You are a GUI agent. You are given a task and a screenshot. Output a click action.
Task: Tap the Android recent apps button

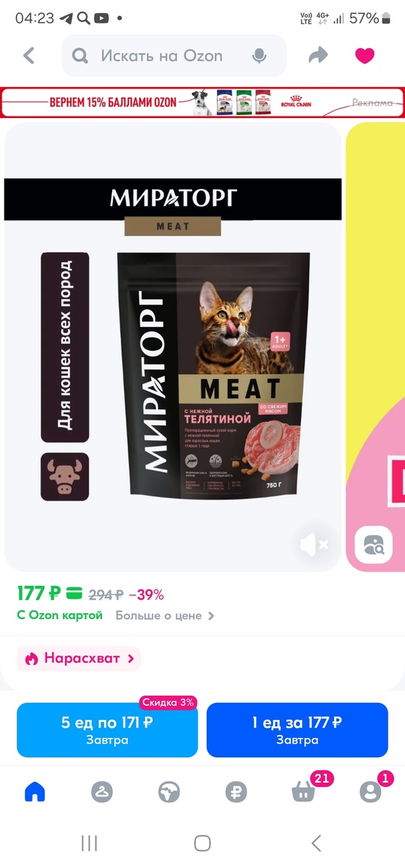pos(90,843)
